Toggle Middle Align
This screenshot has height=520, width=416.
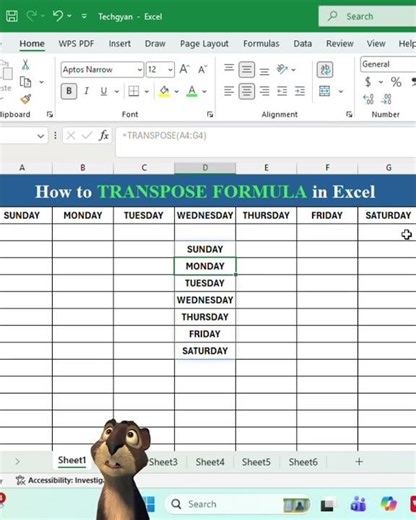tap(247, 70)
